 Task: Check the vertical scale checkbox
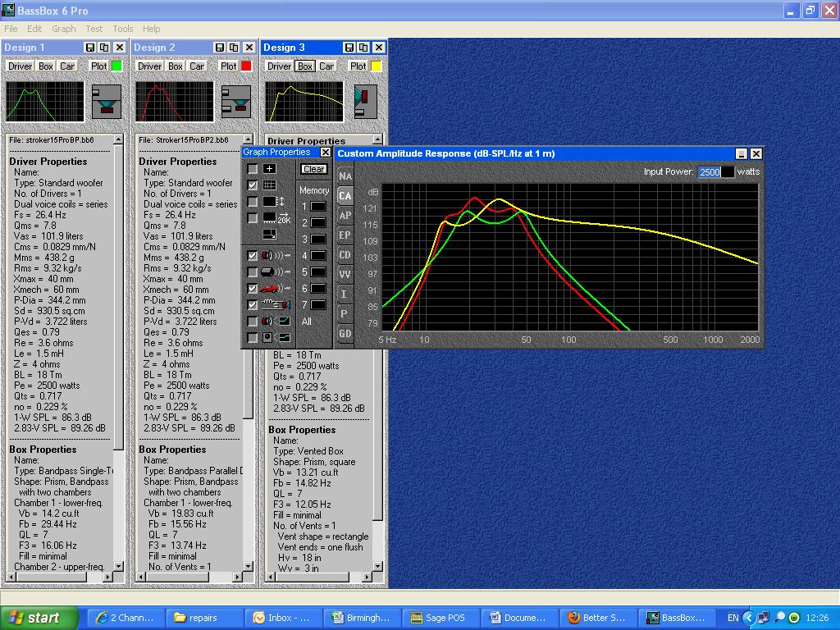pos(252,202)
